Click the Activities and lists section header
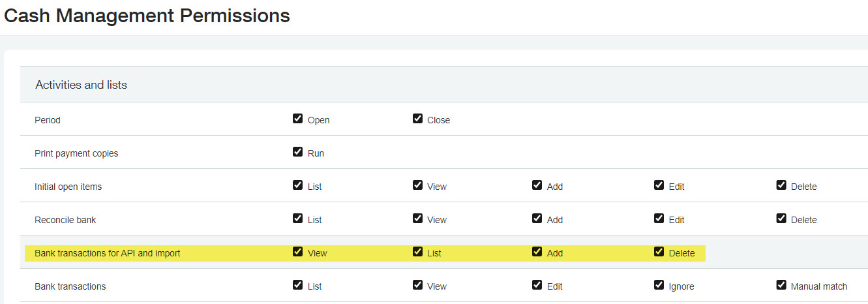This screenshot has height=304, width=868. click(x=82, y=85)
